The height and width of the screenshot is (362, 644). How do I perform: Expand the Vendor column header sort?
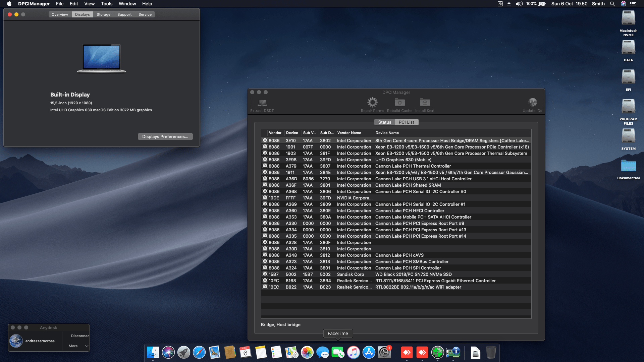tap(275, 133)
